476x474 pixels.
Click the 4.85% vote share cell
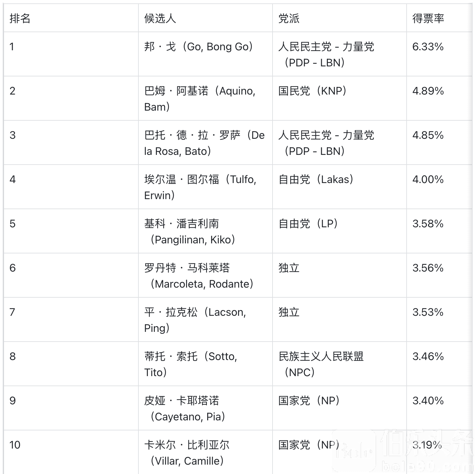coord(428,135)
